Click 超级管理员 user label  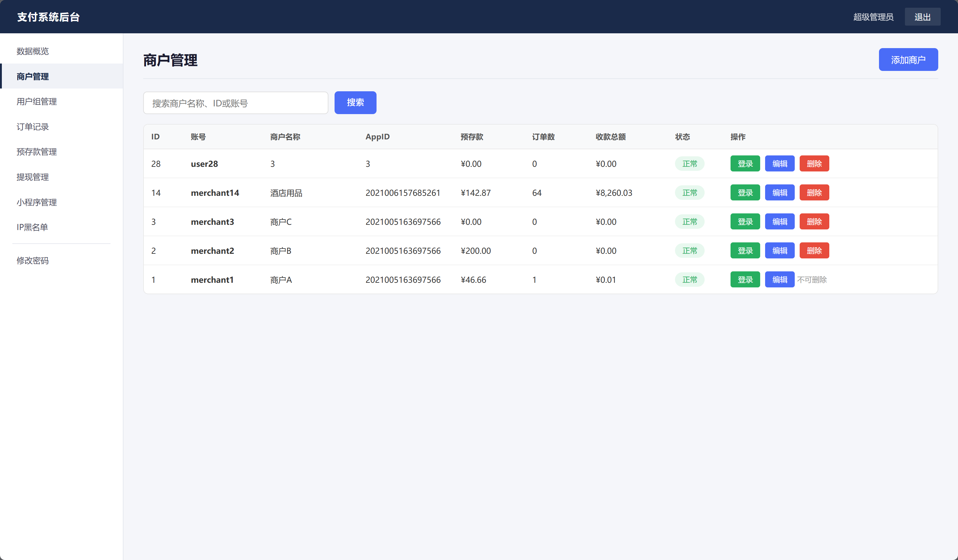(x=873, y=17)
